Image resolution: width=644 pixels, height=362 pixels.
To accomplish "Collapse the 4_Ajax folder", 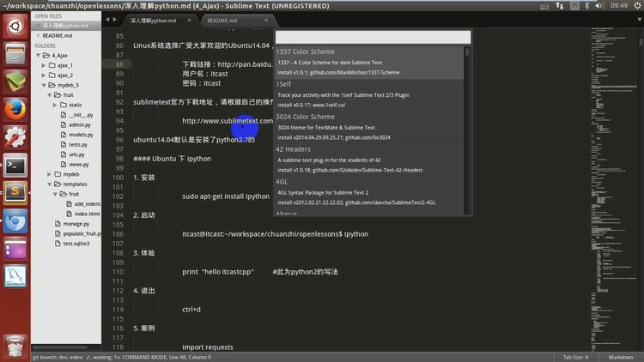I will [x=38, y=56].
